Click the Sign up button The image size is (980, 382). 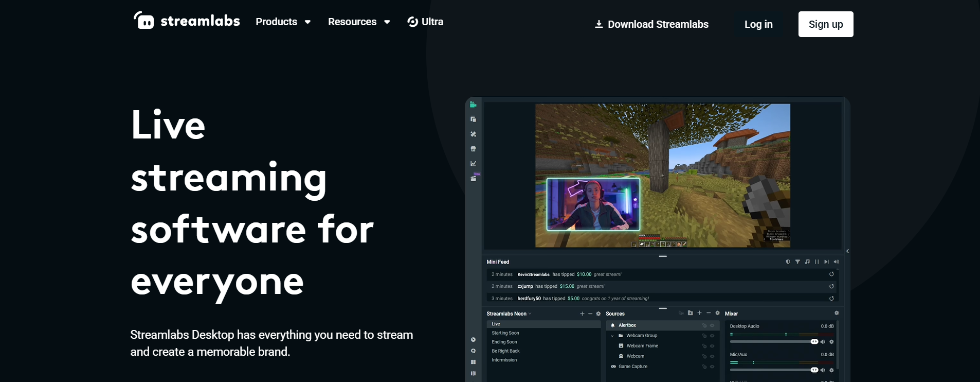tap(826, 24)
